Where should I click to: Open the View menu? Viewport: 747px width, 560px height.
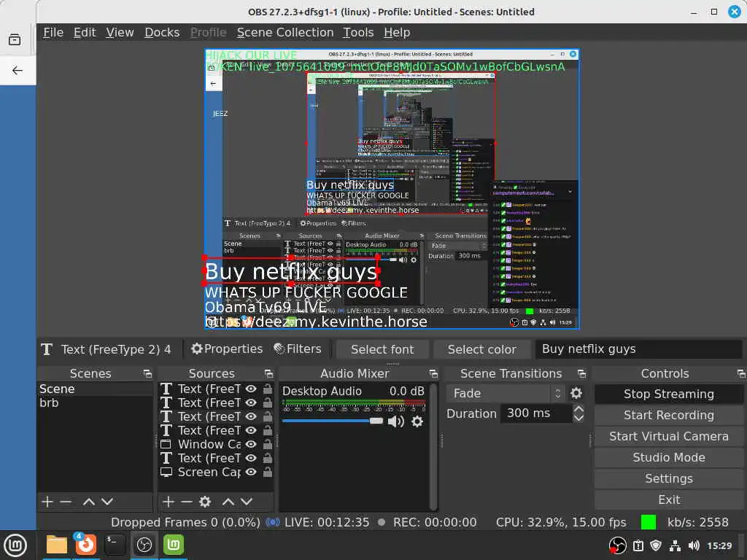(120, 32)
